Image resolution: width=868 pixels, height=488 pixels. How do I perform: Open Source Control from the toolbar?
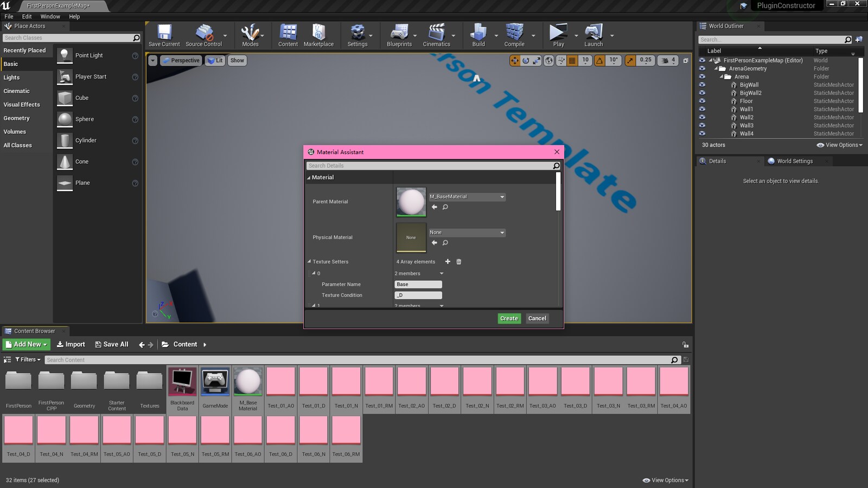[205, 35]
